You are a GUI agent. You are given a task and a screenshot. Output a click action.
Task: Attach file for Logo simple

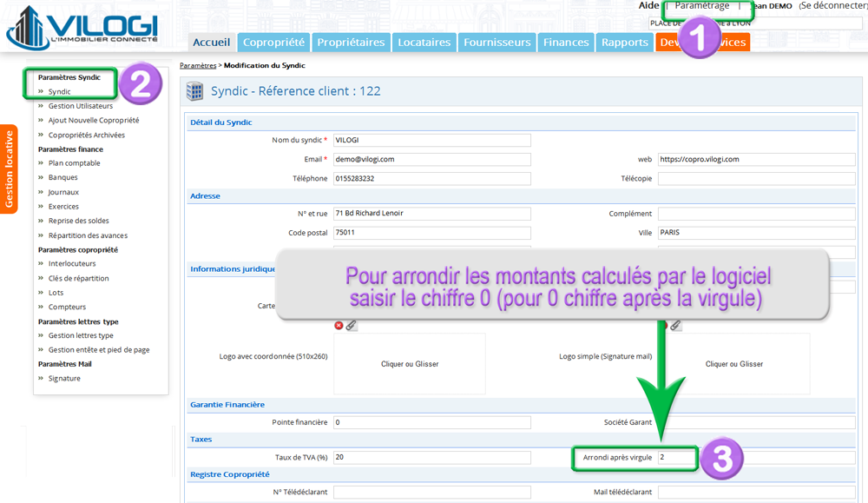pyautogui.click(x=675, y=326)
